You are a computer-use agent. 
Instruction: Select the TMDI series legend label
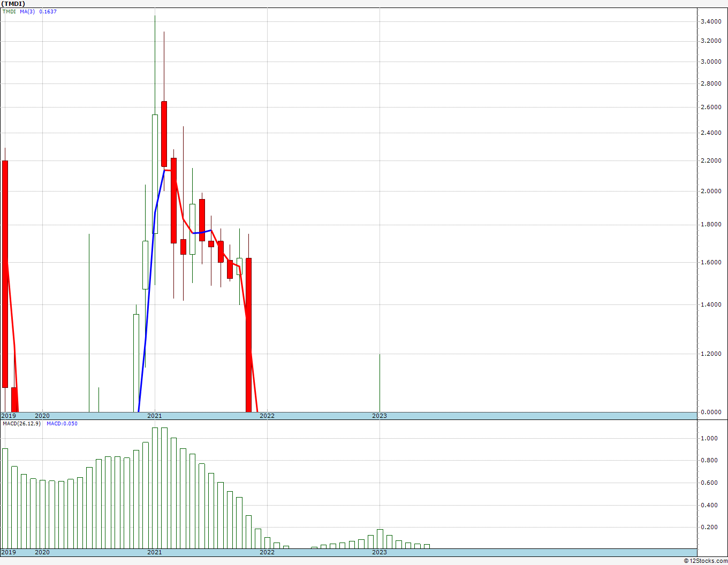(x=9, y=12)
